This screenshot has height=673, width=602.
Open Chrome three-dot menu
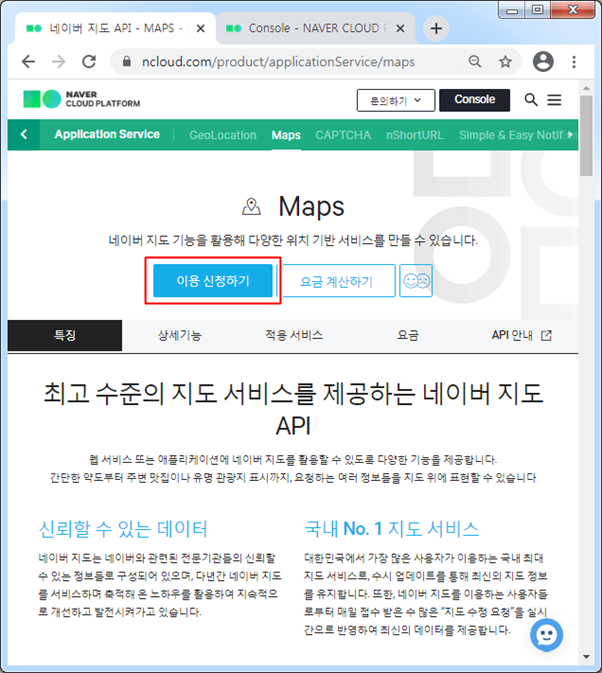point(574,62)
